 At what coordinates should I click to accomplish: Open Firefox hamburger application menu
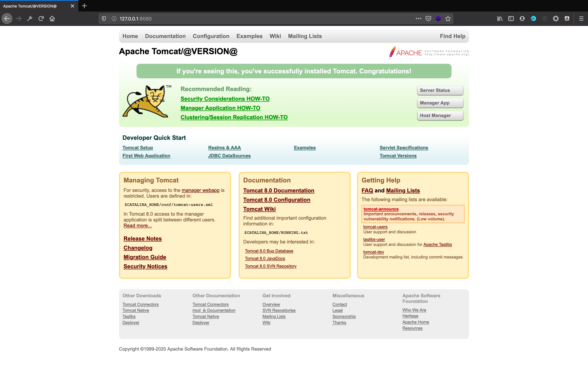pyautogui.click(x=581, y=19)
